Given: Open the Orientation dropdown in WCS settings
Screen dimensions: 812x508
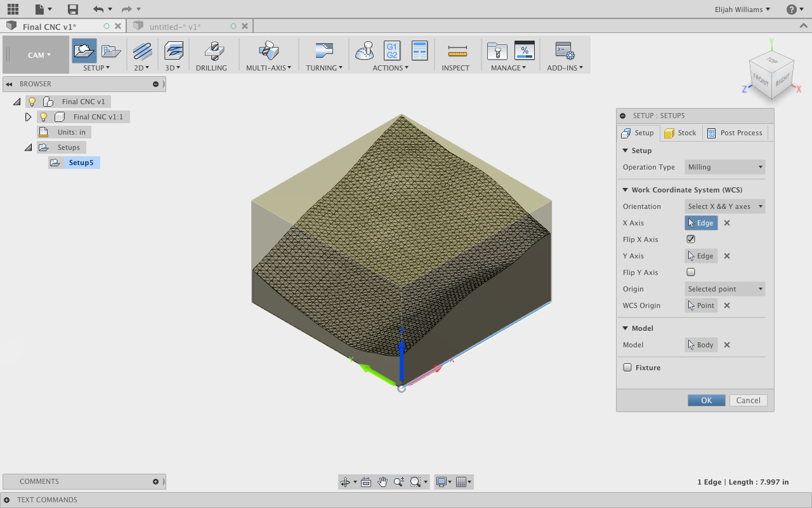Looking at the screenshot, I should click(x=724, y=206).
